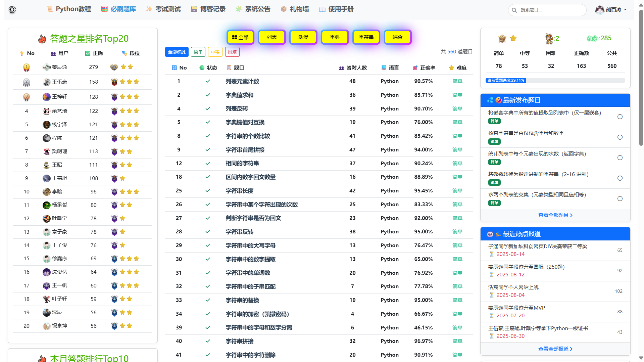The width and height of the screenshot is (644, 362).
Task: Click the 使用手册 open book icon
Action: click(322, 9)
